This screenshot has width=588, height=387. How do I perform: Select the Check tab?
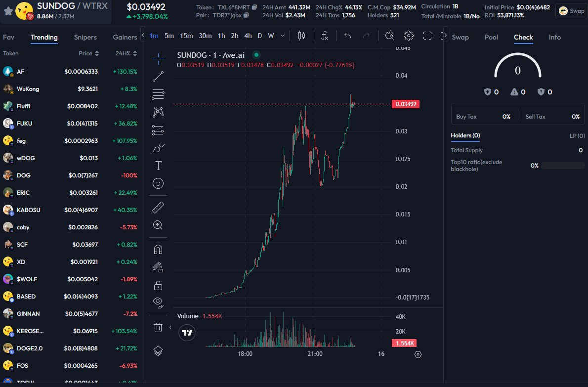coord(523,37)
